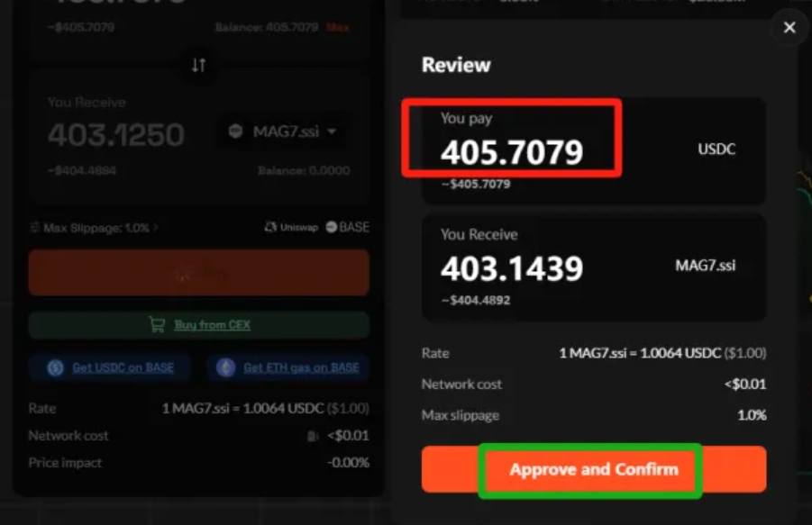Click the MAG7.ssi token icon
Viewport: 812px width, 525px height.
(235, 131)
